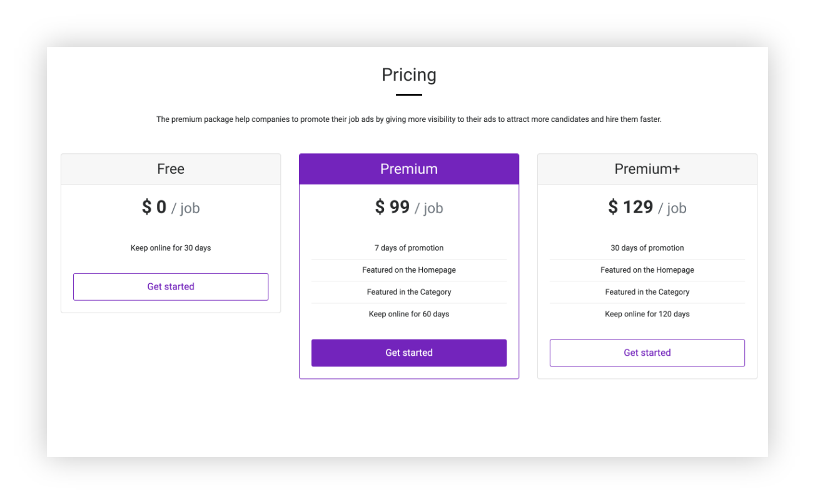Screen dimensions: 815x504
Task: Select the Premium+ card header
Action: [647, 169]
